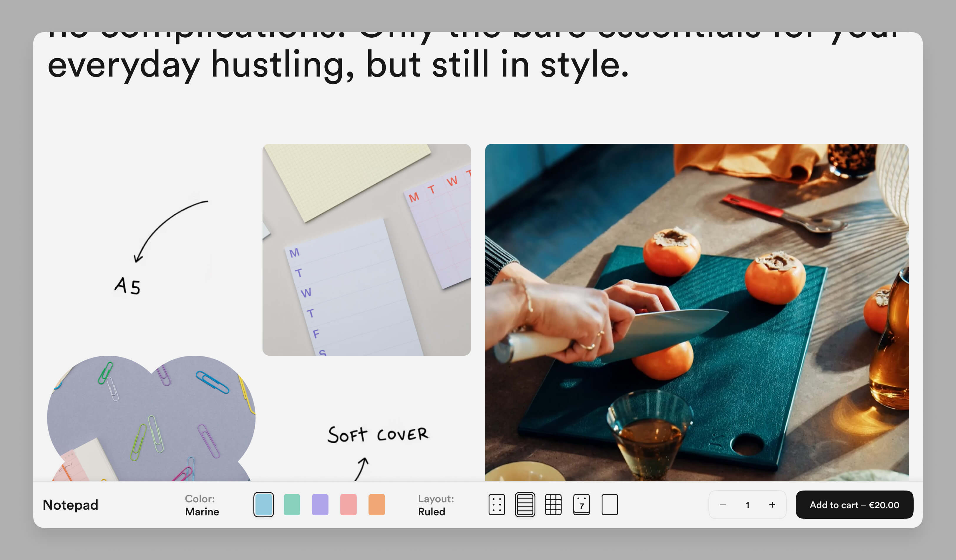956x560 pixels.
Task: Choose the Marine blue color swatch
Action: pyautogui.click(x=264, y=505)
